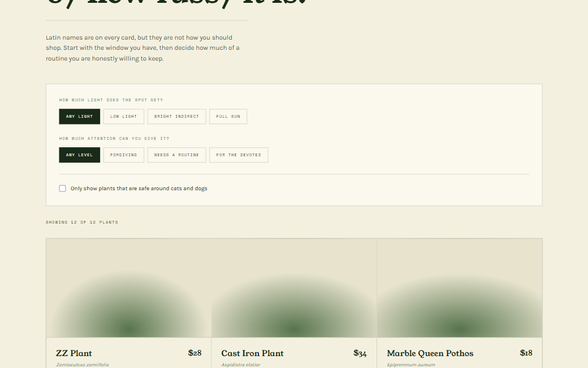Click the Cast Iron Plant title
The height and width of the screenshot is (368, 588).
(x=252, y=353)
